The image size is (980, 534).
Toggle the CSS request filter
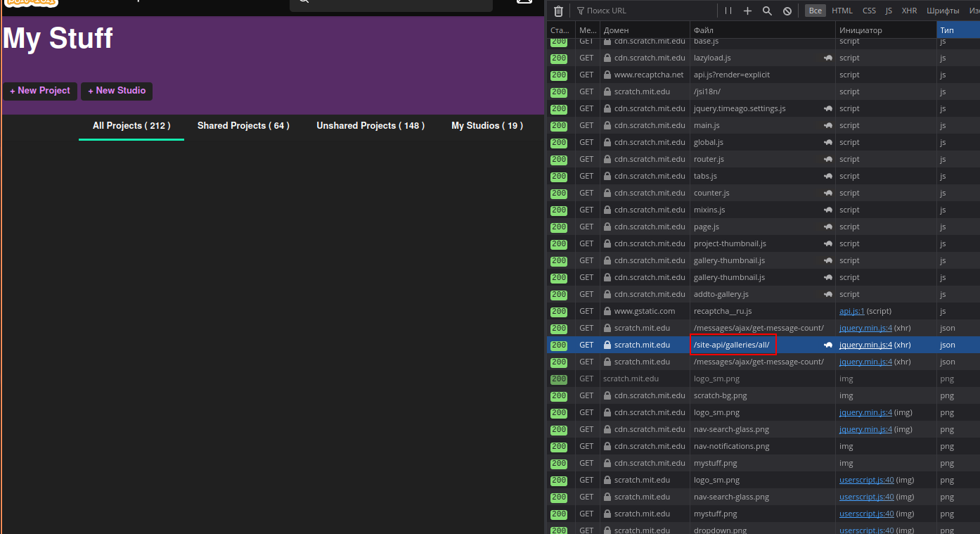tap(869, 11)
